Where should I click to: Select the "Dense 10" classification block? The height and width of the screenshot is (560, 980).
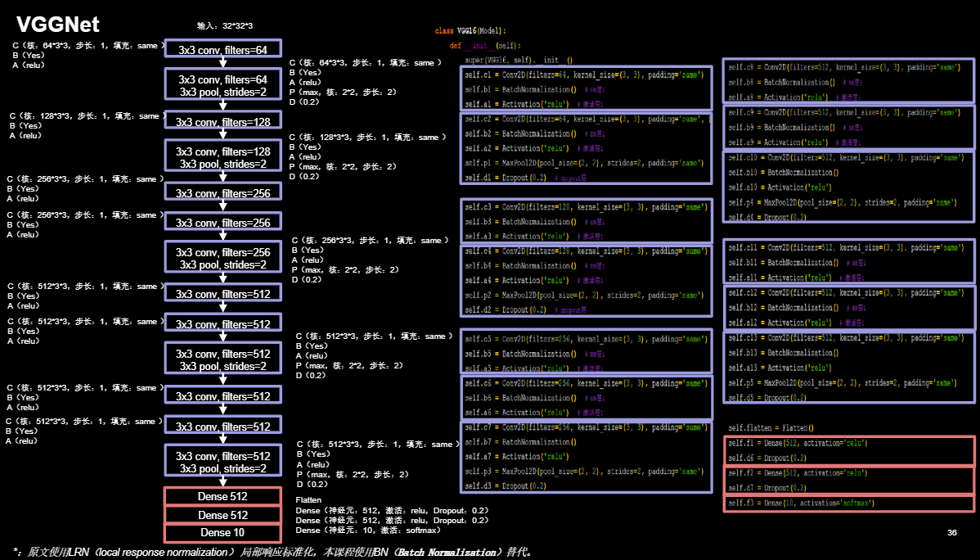223,532
